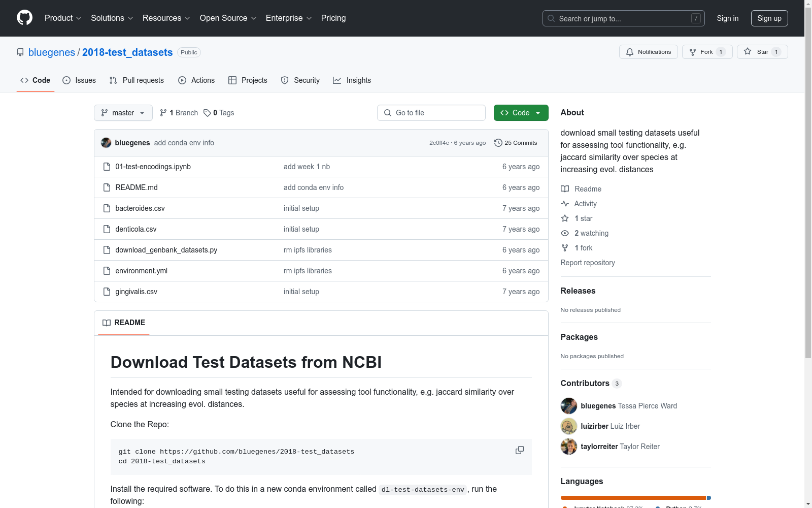Switch to the Issues tab
This screenshot has width=812, height=508.
coord(79,80)
